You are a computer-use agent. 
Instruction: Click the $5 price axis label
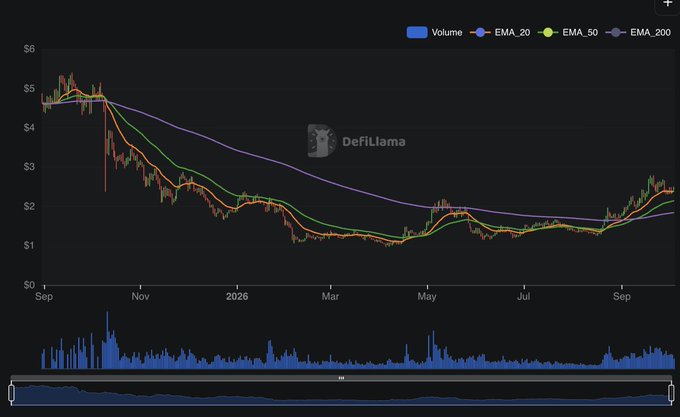pyautogui.click(x=29, y=88)
